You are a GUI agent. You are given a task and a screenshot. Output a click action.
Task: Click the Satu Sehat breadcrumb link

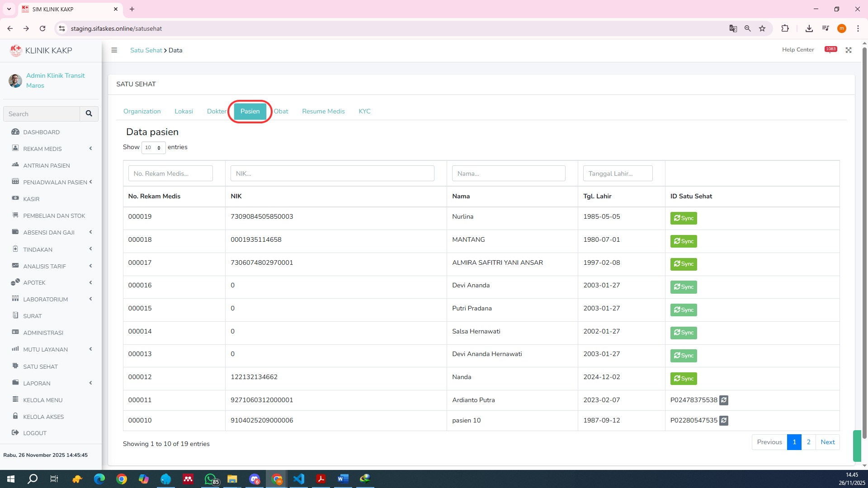(x=146, y=50)
